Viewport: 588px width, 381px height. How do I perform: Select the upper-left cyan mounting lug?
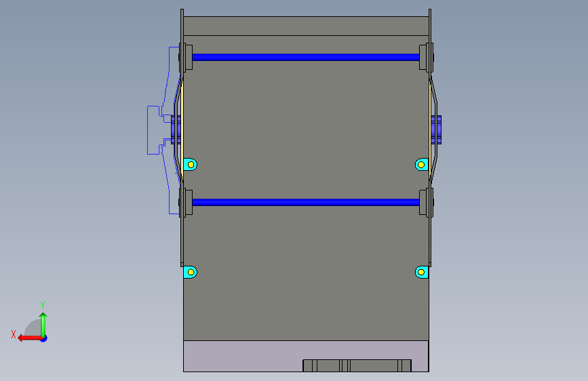pyautogui.click(x=190, y=165)
